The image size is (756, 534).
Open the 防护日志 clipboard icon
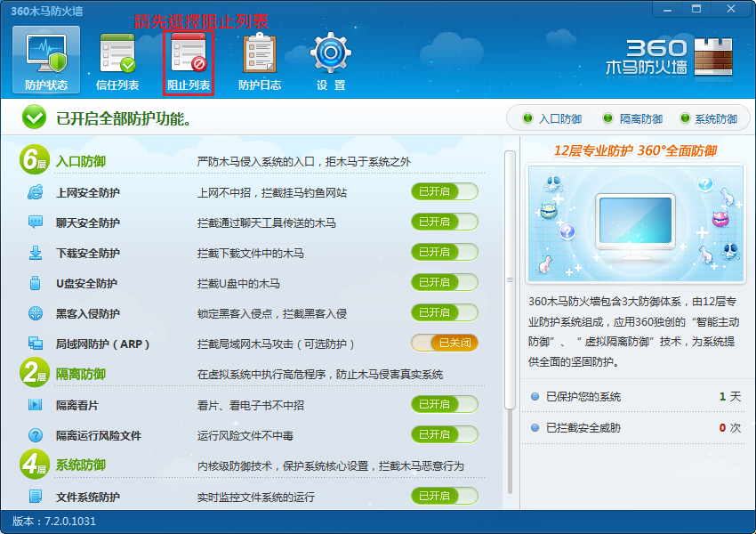[x=260, y=53]
